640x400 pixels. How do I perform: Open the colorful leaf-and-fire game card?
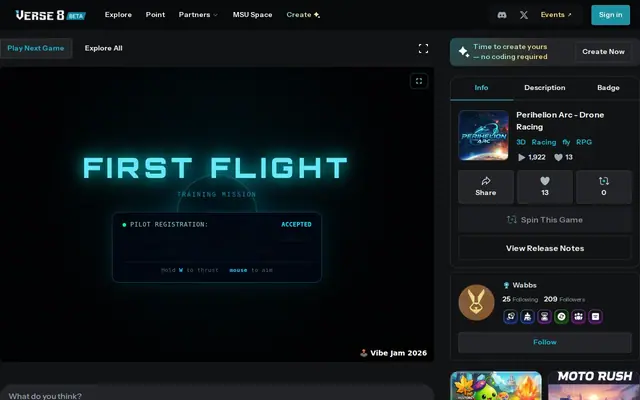[x=496, y=385]
